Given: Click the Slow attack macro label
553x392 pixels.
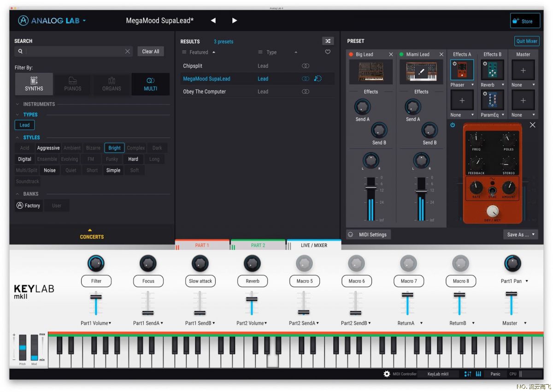Looking at the screenshot, I should pyautogui.click(x=200, y=281).
